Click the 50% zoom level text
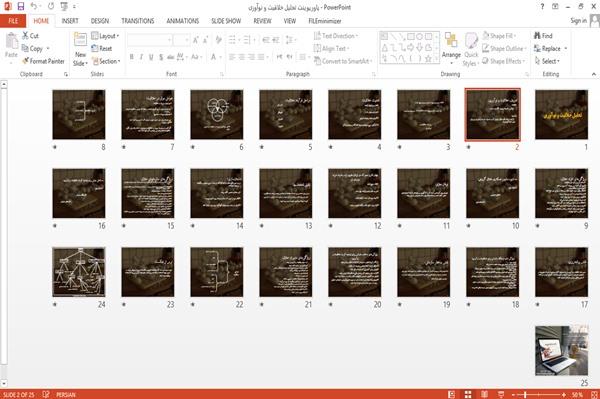Image resolution: width=600 pixels, height=399 pixels. [x=578, y=394]
